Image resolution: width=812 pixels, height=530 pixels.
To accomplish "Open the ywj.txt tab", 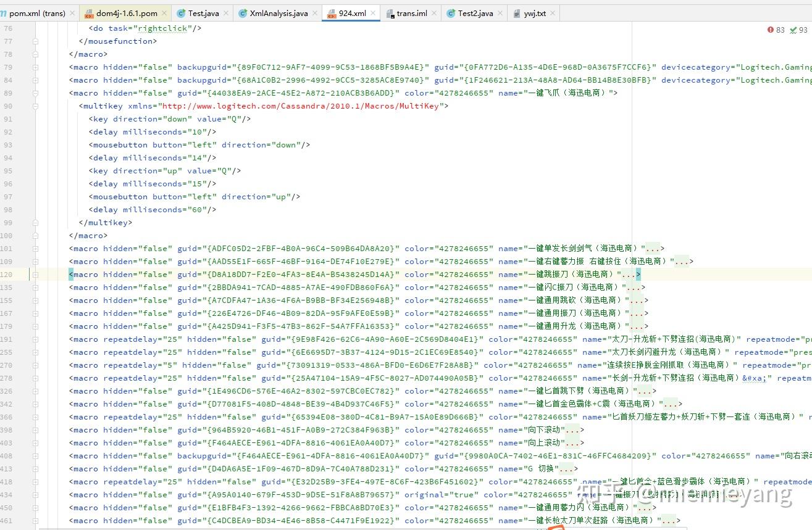I will coord(535,13).
